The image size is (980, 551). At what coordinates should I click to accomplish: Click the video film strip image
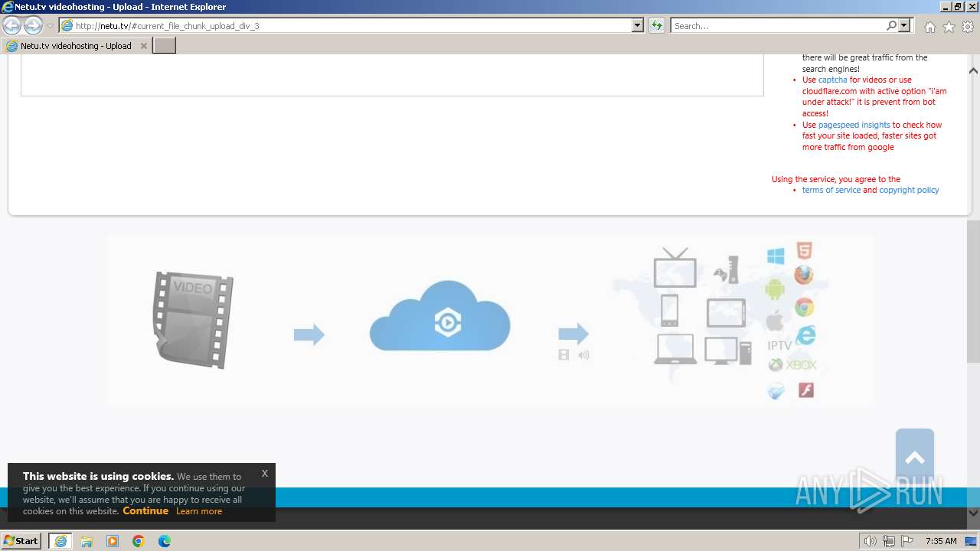pos(192,319)
